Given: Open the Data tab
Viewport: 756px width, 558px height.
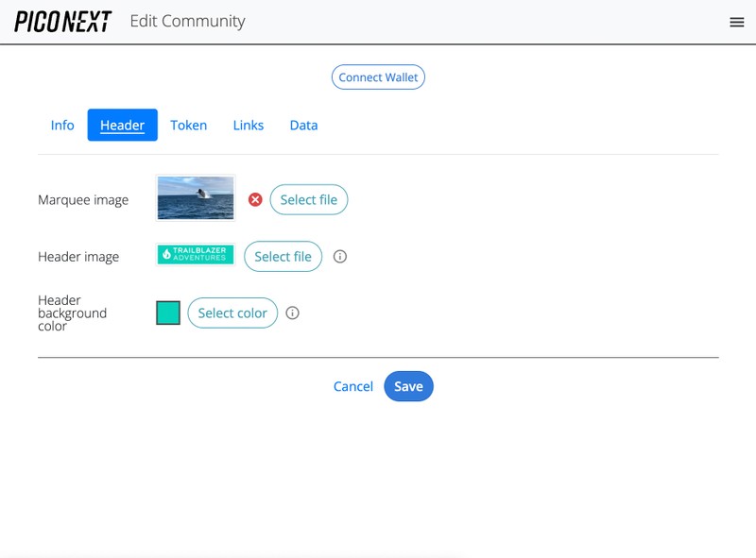Looking at the screenshot, I should pos(303,126).
